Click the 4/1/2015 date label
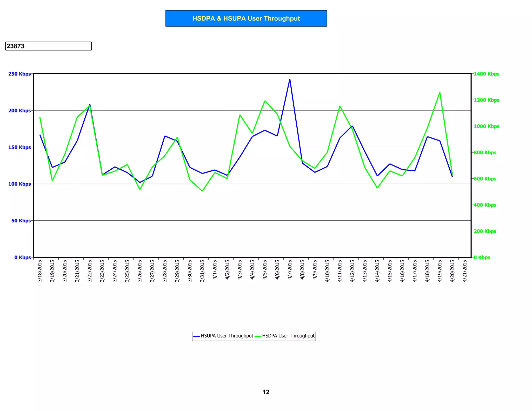The image size is (532, 411). click(215, 270)
